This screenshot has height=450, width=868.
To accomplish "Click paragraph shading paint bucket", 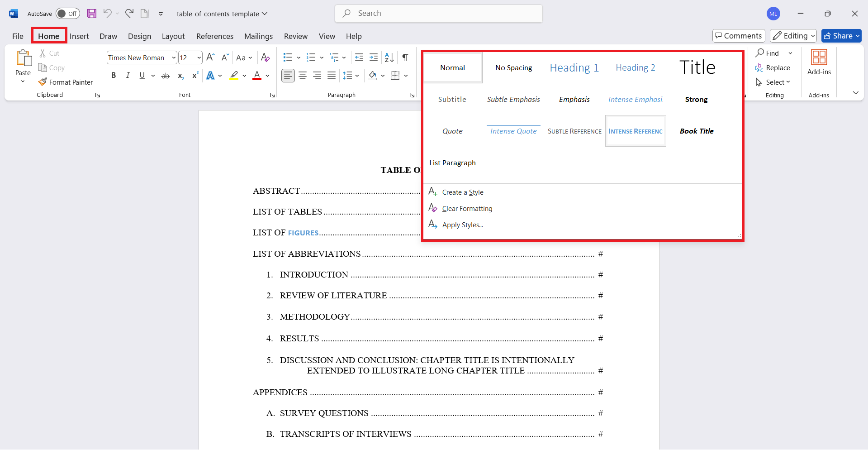I will pos(372,76).
